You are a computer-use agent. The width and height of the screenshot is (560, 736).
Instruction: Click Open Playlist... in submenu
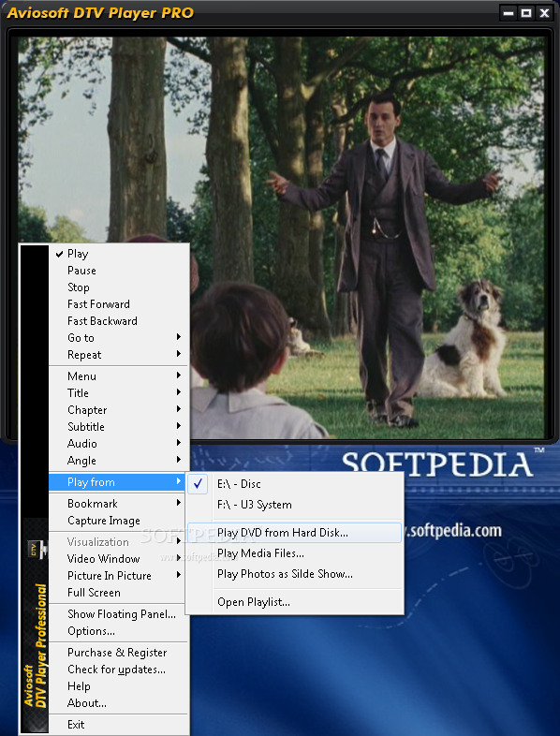pyautogui.click(x=294, y=602)
